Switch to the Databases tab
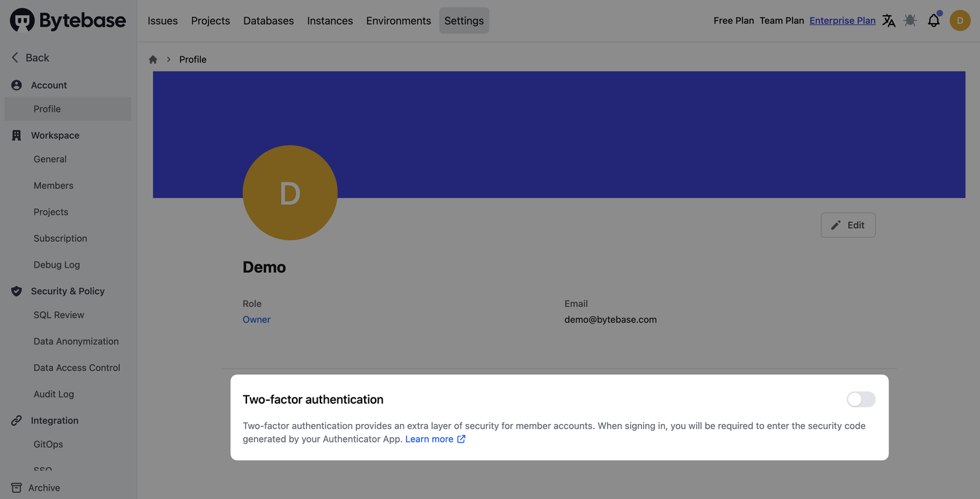 268,20
